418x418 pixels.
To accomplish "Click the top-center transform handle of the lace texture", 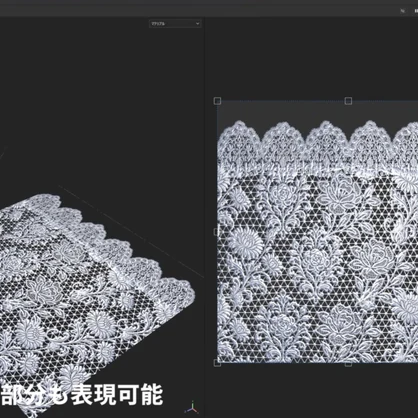I will [x=348, y=101].
